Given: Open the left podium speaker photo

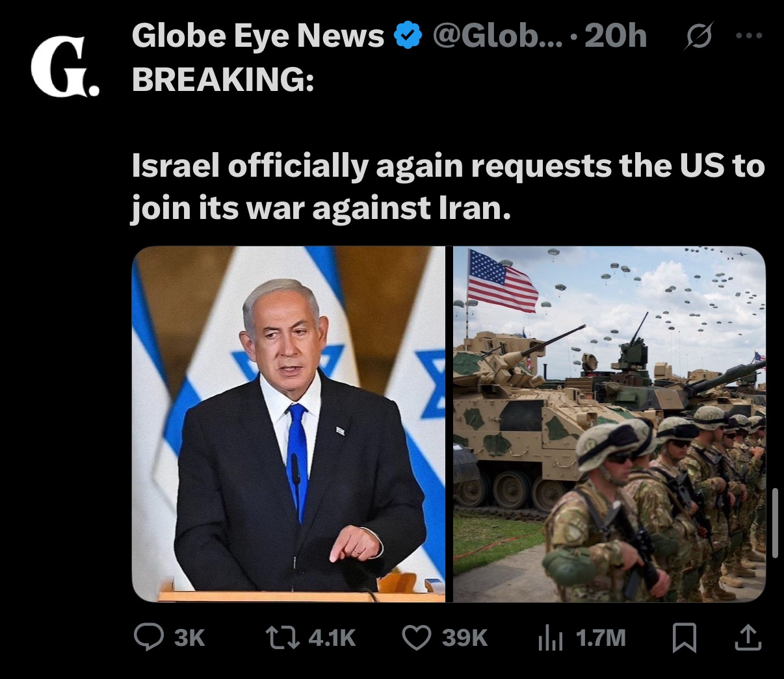Looking at the screenshot, I should pyautogui.click(x=289, y=424).
